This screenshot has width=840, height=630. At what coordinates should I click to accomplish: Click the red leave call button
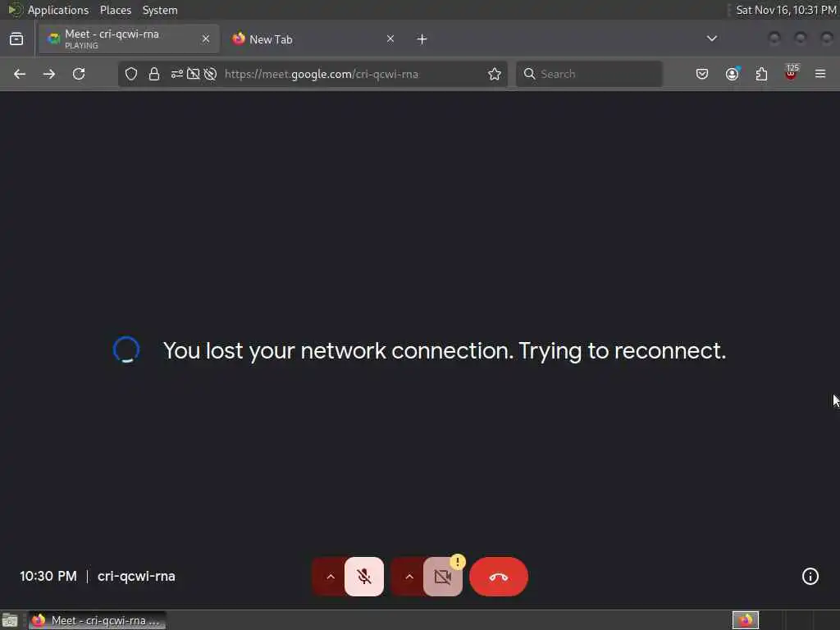click(498, 577)
